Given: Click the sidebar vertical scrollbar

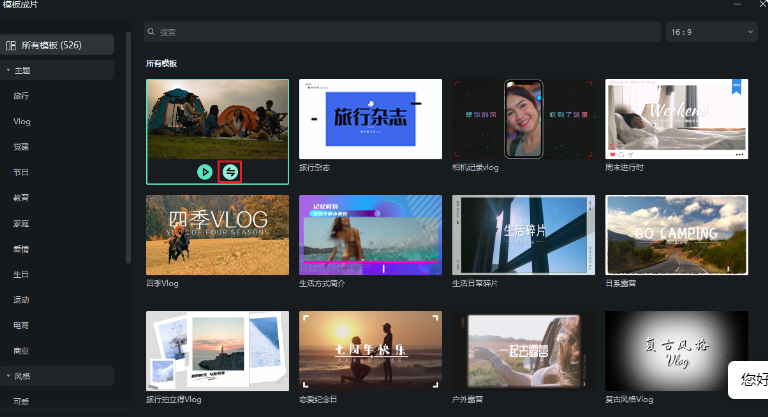Looking at the screenshot, I should point(128,147).
